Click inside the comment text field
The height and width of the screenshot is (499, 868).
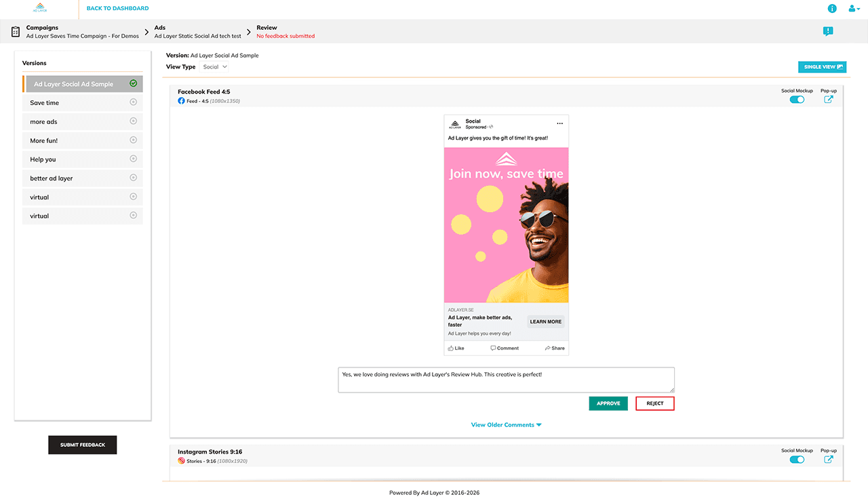(x=506, y=378)
